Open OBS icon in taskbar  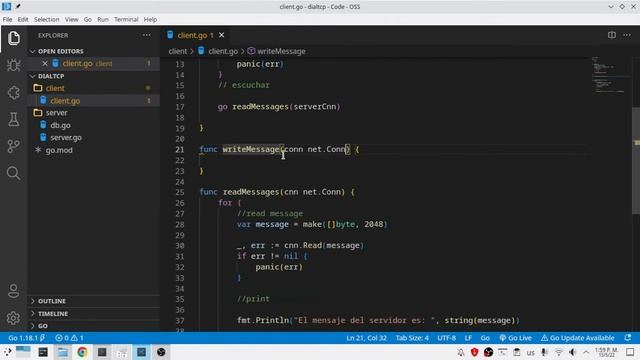click(161, 352)
